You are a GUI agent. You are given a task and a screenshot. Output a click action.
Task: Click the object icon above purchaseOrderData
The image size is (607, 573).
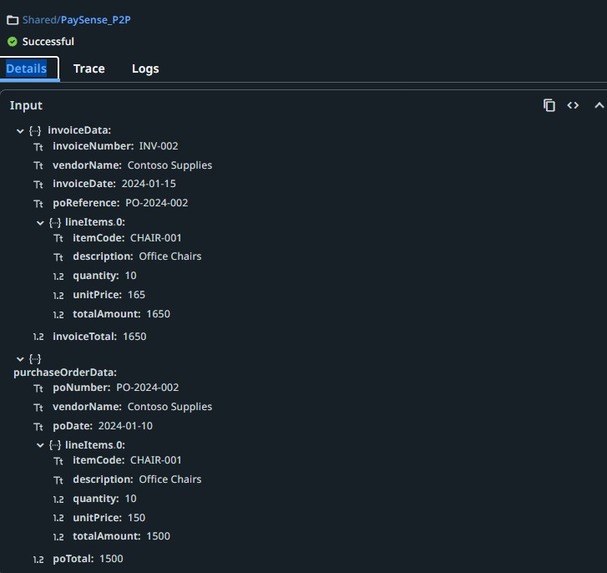click(35, 359)
